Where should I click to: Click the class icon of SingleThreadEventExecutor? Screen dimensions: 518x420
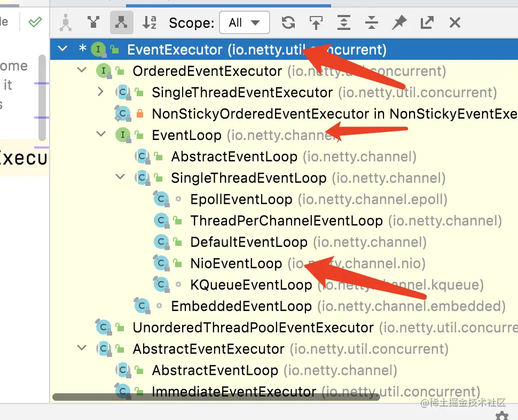tap(123, 92)
